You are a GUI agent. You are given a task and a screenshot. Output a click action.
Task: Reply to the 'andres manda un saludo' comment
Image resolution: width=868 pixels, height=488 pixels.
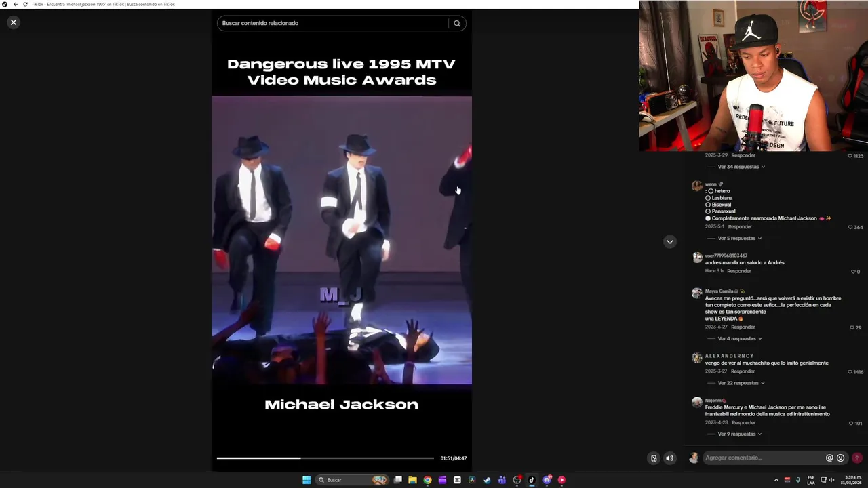pyautogui.click(x=739, y=271)
